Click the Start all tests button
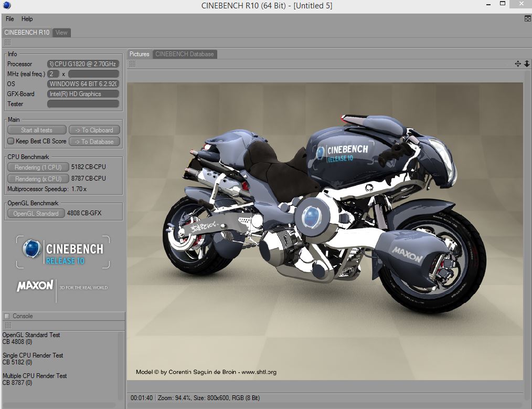 point(36,130)
